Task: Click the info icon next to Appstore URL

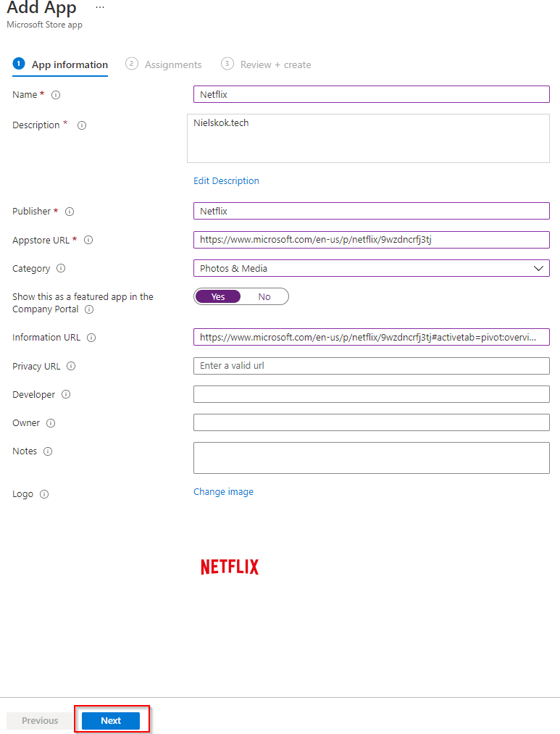Action: (88, 240)
